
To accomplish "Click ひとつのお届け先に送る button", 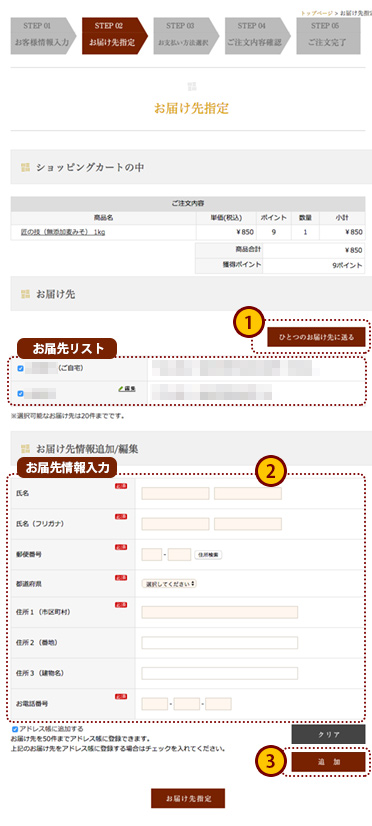I will [316, 337].
